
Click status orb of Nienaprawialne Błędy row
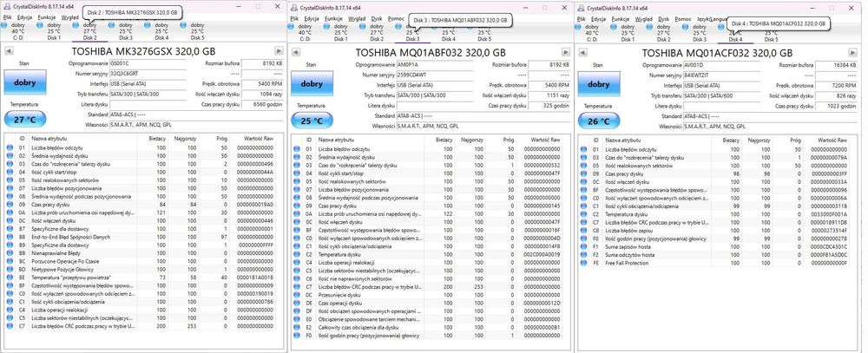[x=10, y=253]
